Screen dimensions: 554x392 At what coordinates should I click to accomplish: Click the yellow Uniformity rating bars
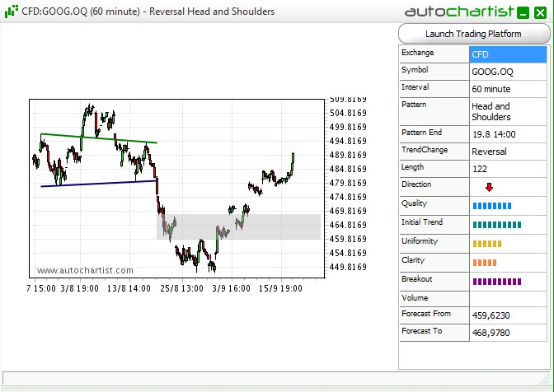click(x=486, y=244)
